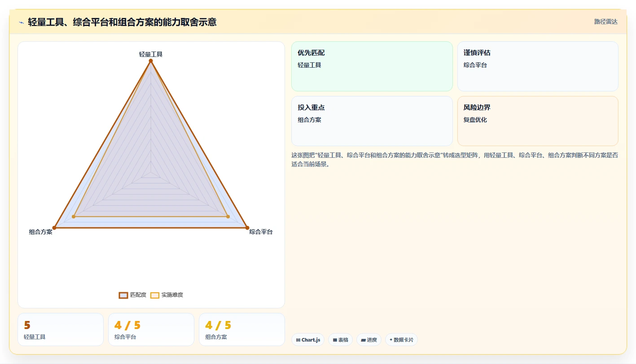Select the 4 / 5 组合方案 stat card

click(242, 329)
